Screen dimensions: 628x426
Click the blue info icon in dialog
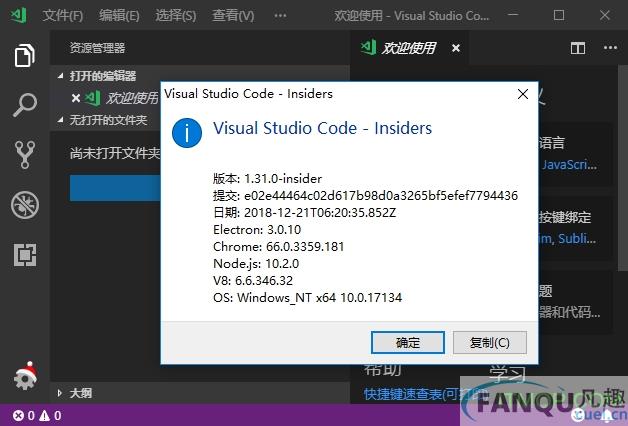(187, 133)
